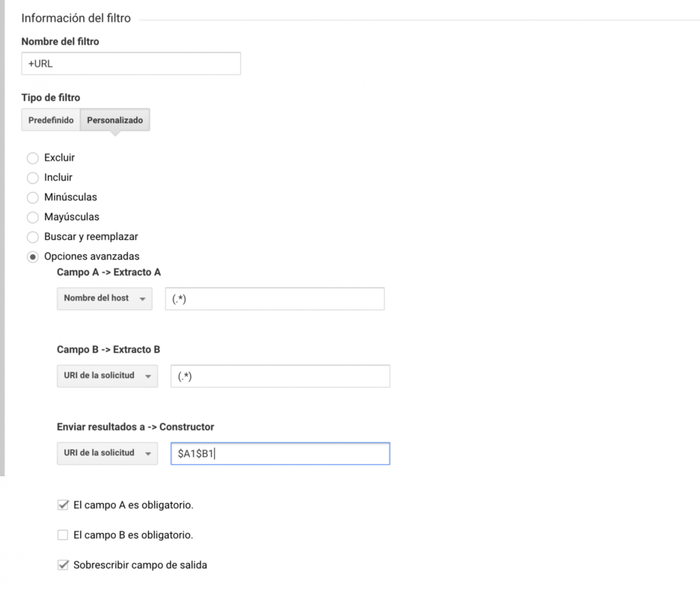Click the Nombre del host dropdown arrow
Image resolution: width=700 pixels, height=589 pixels.
(142, 299)
